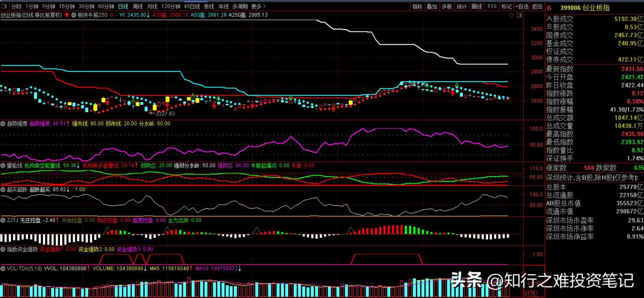Screen dimensions: 644x298
Task: Expand the 更多 periods menu
Action: pyautogui.click(x=258, y=7)
